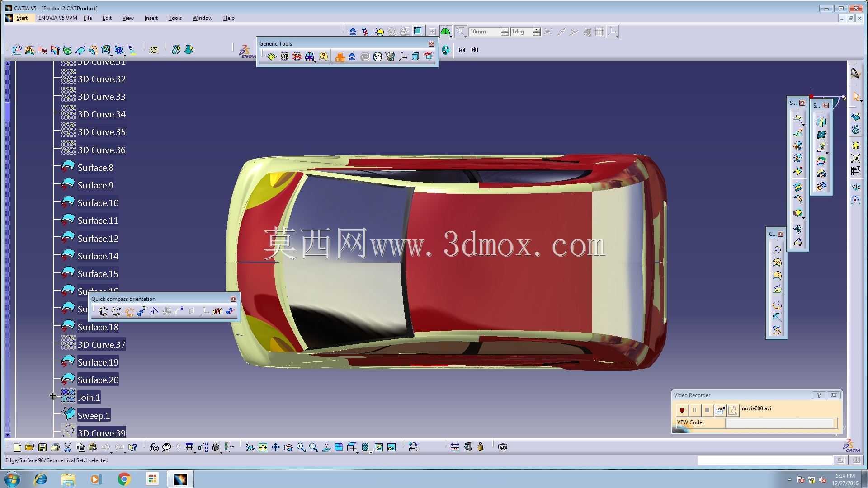Close the Generic Tools toolbar
The height and width of the screenshot is (488, 868).
click(431, 44)
